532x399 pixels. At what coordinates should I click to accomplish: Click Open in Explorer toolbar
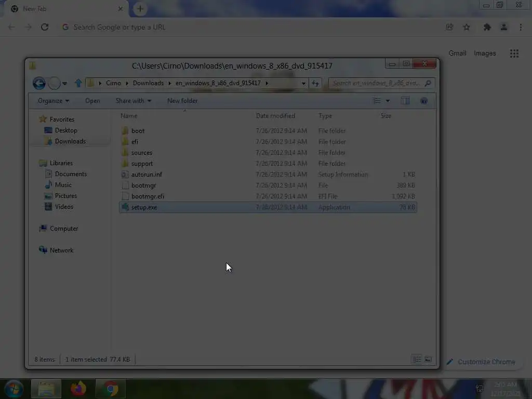coord(92,101)
